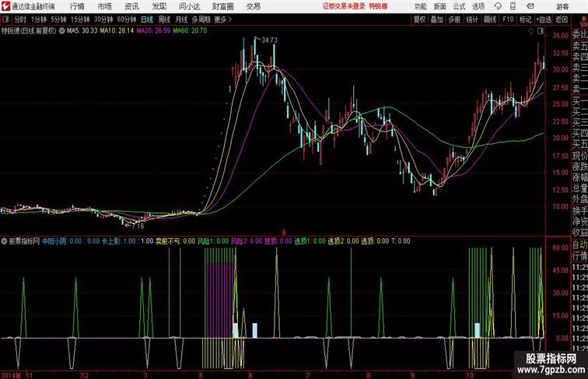Click the 风险1 indicator label
The height and width of the screenshot is (379, 588).
click(x=206, y=241)
